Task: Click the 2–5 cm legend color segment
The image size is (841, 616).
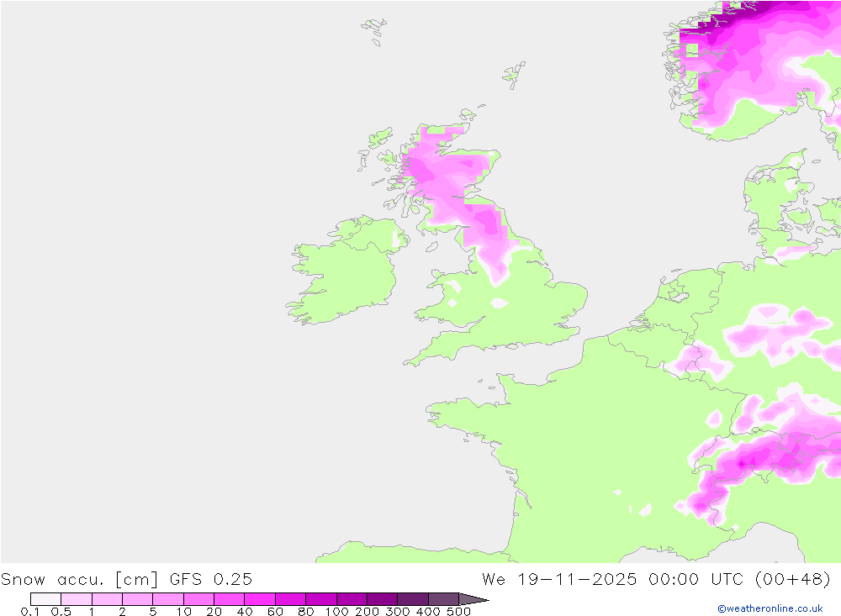Action: [x=138, y=599]
